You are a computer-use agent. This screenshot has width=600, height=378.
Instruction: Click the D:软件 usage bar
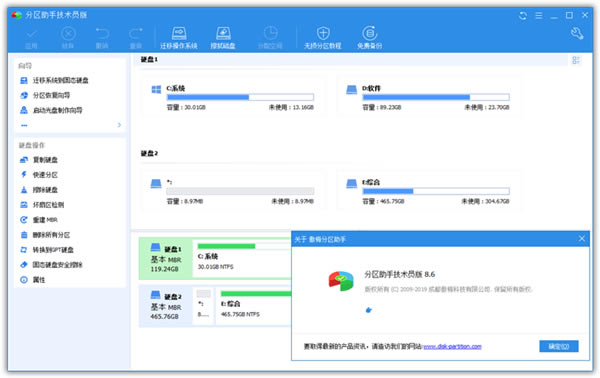436,97
